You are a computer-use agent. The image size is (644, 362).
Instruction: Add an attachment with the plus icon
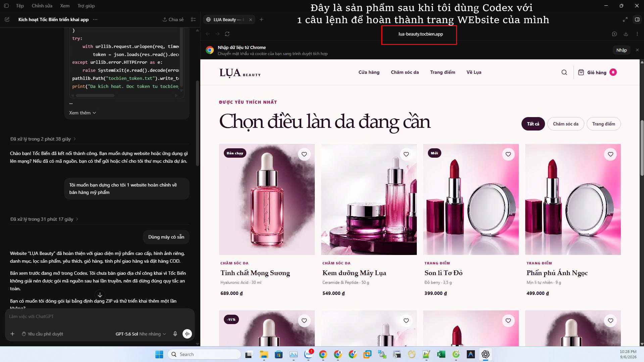coord(12,334)
